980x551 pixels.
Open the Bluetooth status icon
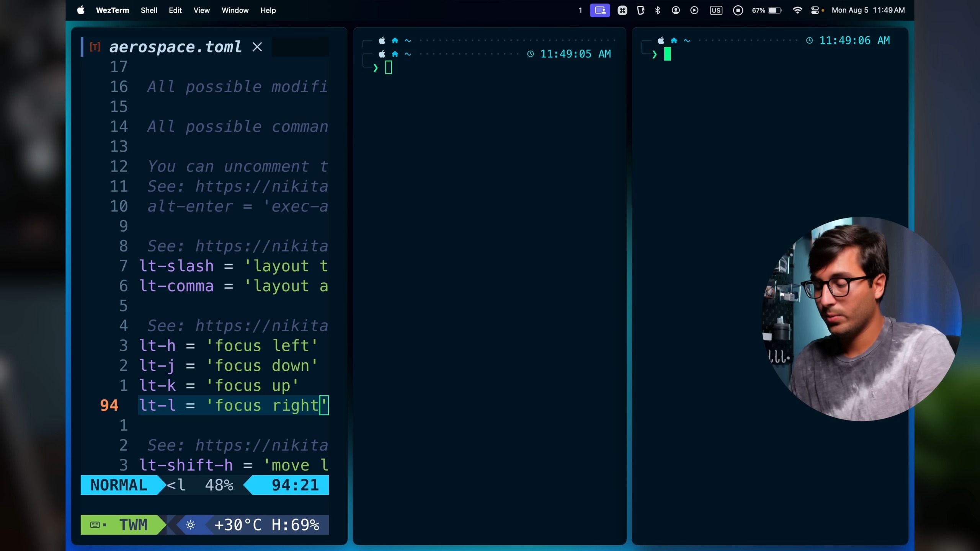[658, 10]
